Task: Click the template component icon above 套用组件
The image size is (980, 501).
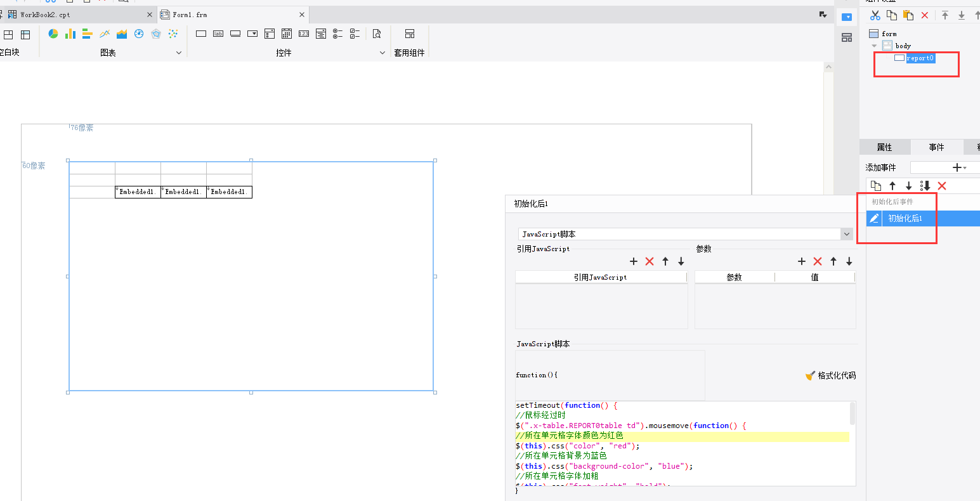Action: click(x=410, y=34)
